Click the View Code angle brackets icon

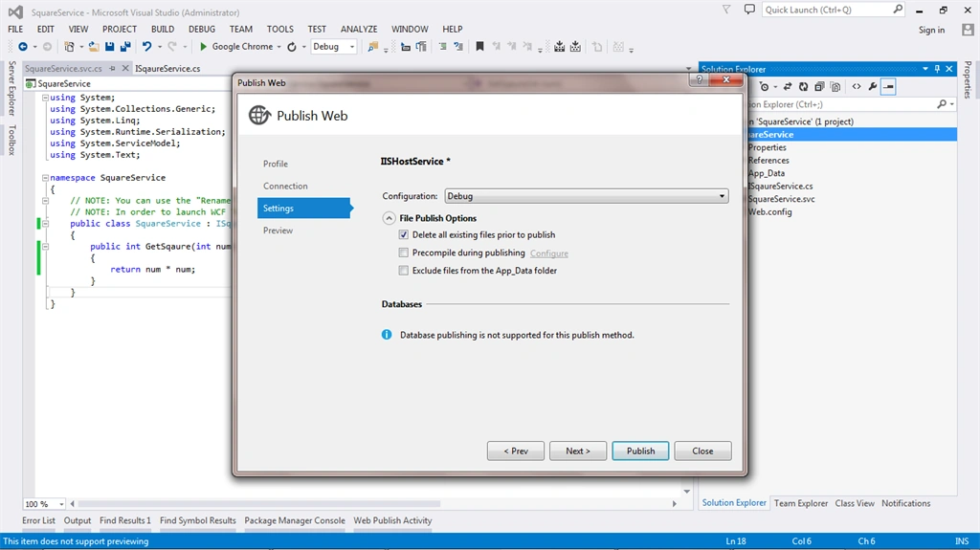click(x=857, y=87)
